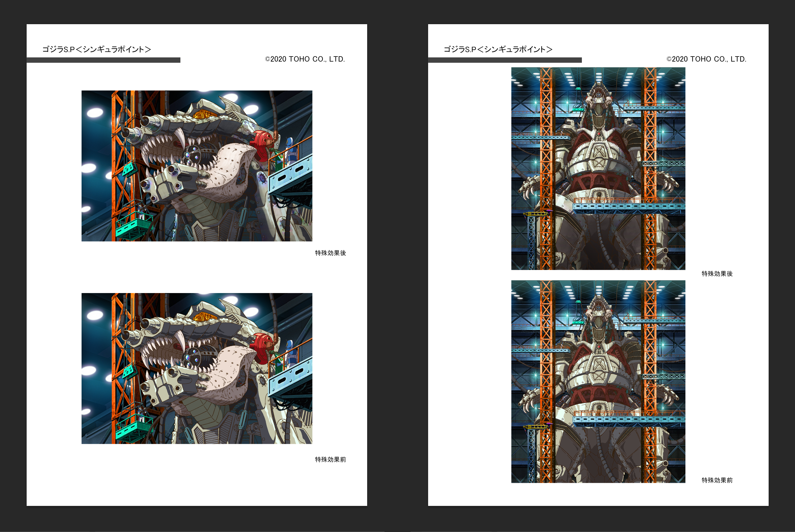Click the right page title ゴジラS.P<シンギュラポイント>
The height and width of the screenshot is (532, 795).
click(498, 49)
